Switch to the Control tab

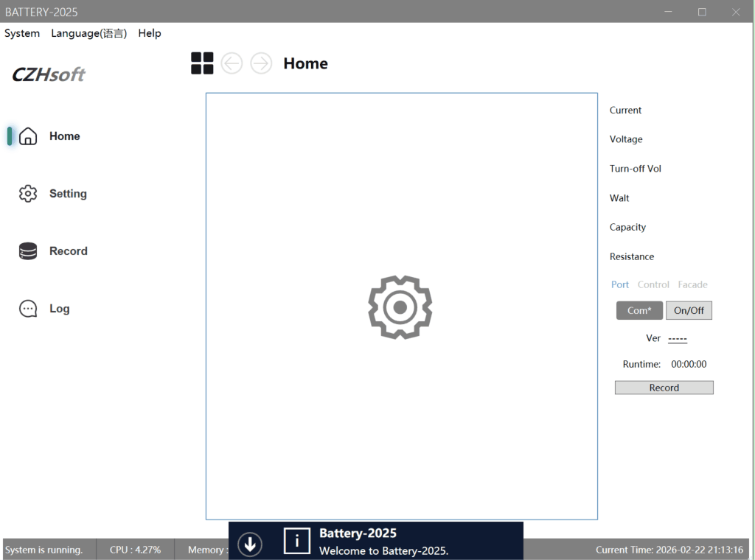653,284
